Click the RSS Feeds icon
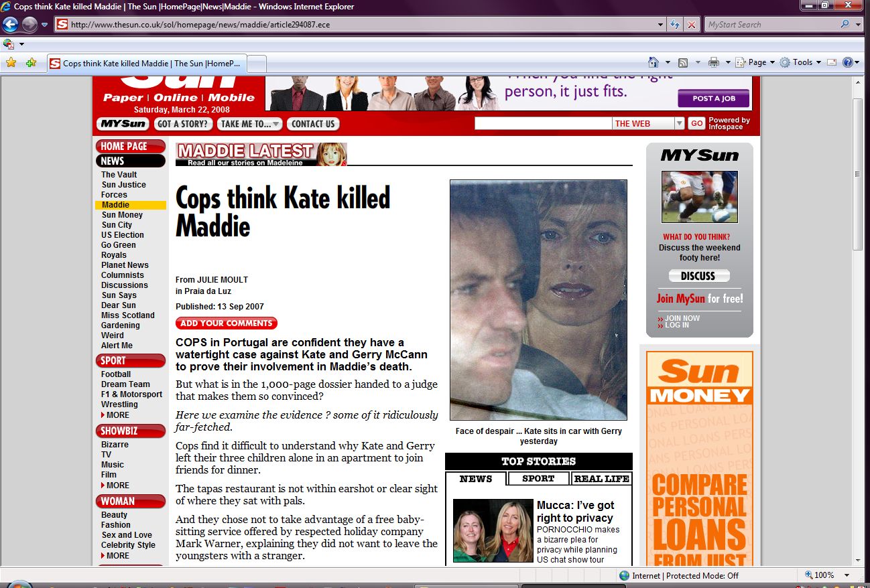This screenshot has height=588, width=870. [x=683, y=62]
